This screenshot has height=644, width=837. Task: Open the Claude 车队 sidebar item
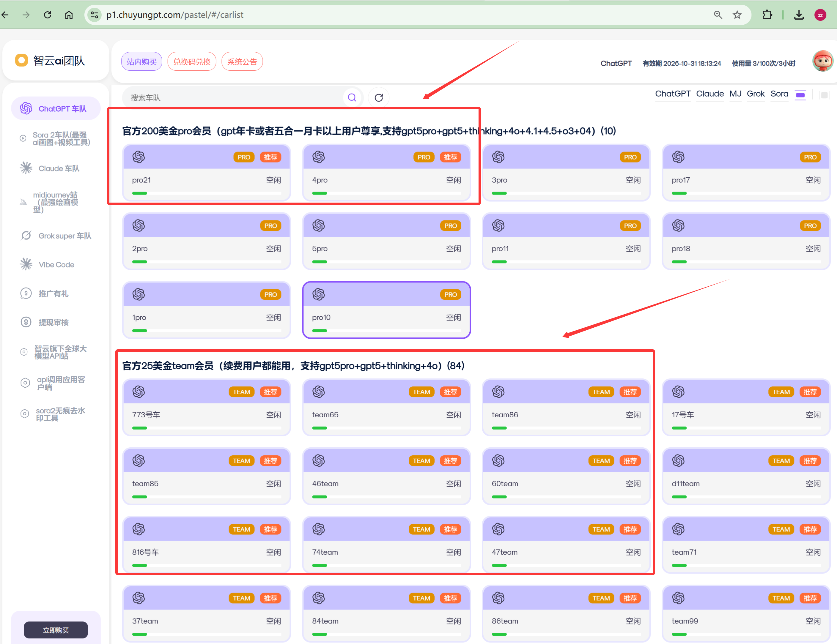[59, 168]
